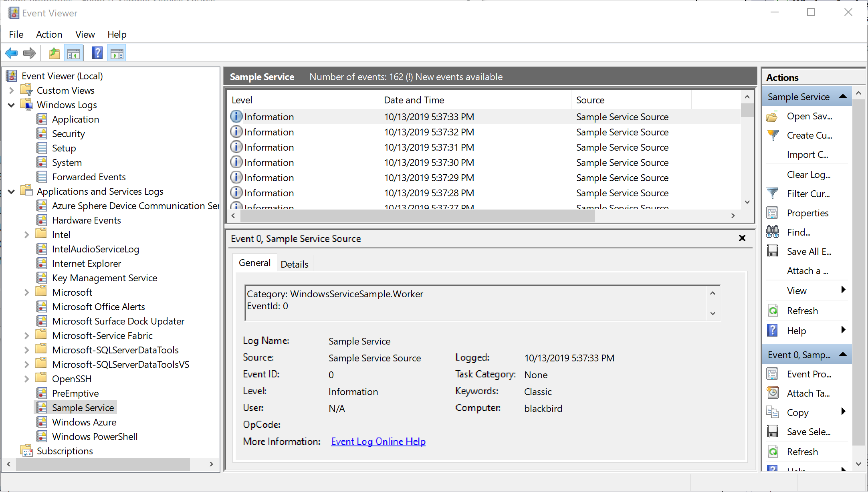Click the Windows PowerShell log icon
Image resolution: width=868 pixels, height=492 pixels.
tap(42, 436)
